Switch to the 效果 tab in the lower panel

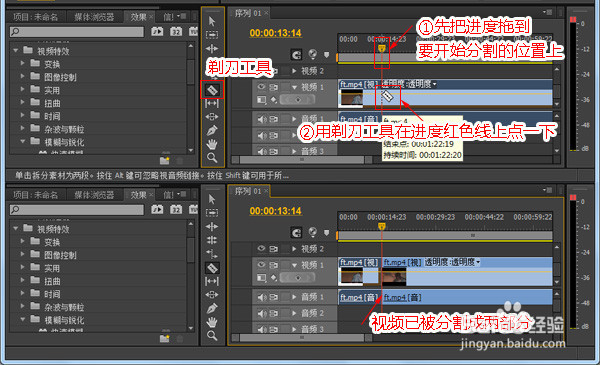point(139,195)
